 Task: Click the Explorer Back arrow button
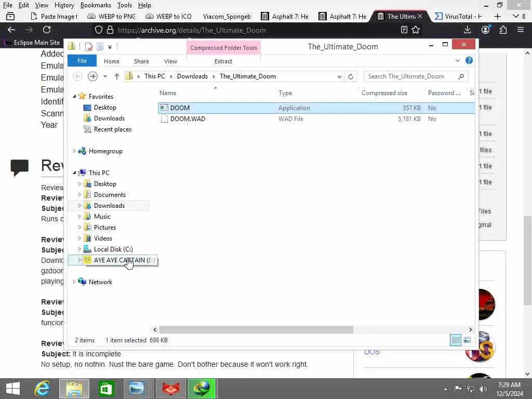[x=78, y=76]
